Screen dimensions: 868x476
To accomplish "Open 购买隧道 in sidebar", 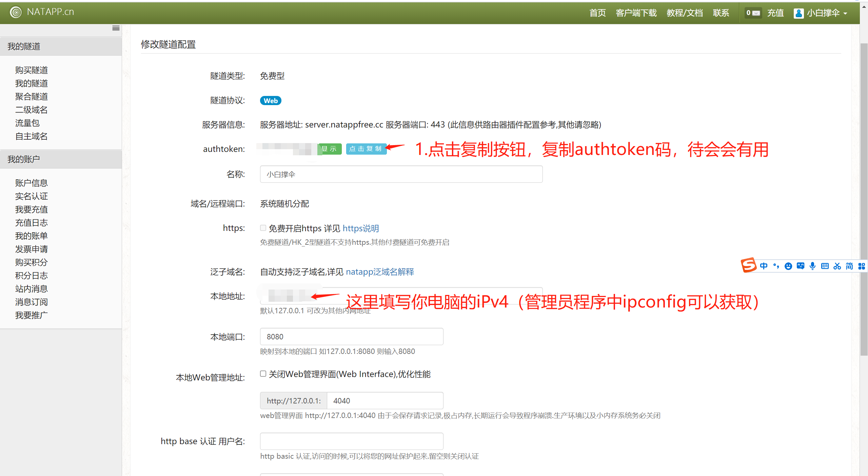I will tap(32, 70).
